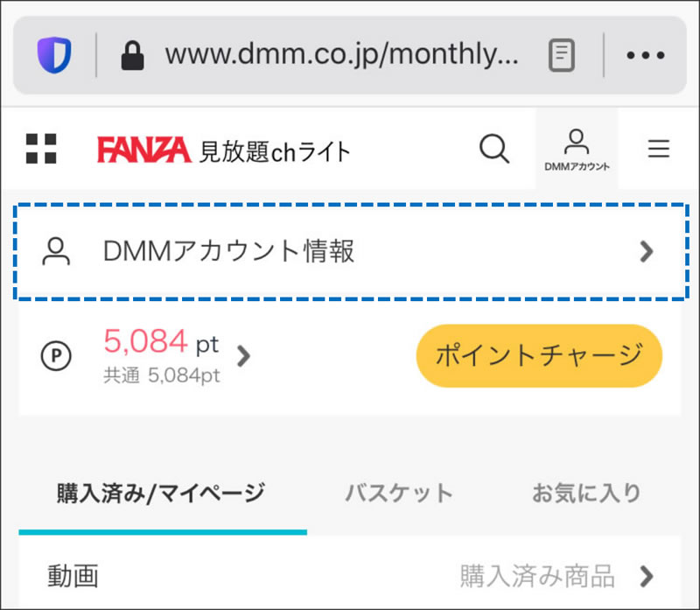The image size is (700, 610).
Task: Open the four-square services grid icon
Action: click(x=41, y=149)
